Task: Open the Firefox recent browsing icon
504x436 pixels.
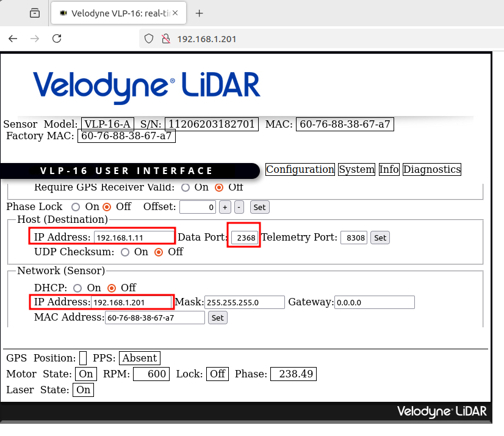Action: tap(35, 13)
